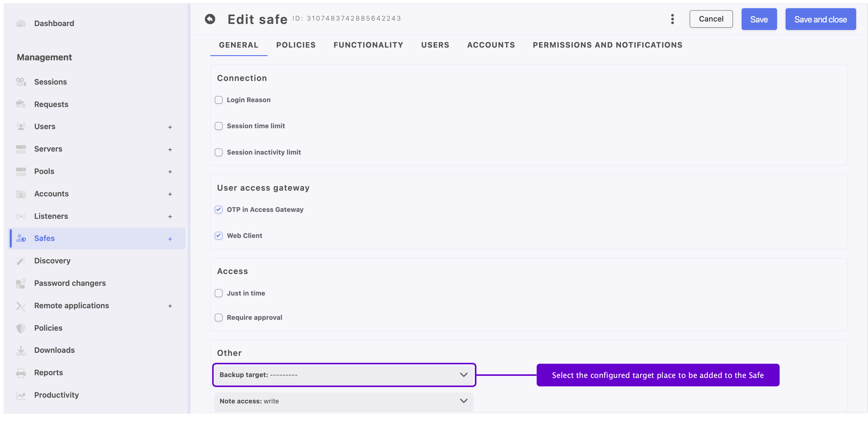Viewport: 868px width, 421px height.
Task: Uncheck OTP in Access Gateway
Action: click(219, 210)
